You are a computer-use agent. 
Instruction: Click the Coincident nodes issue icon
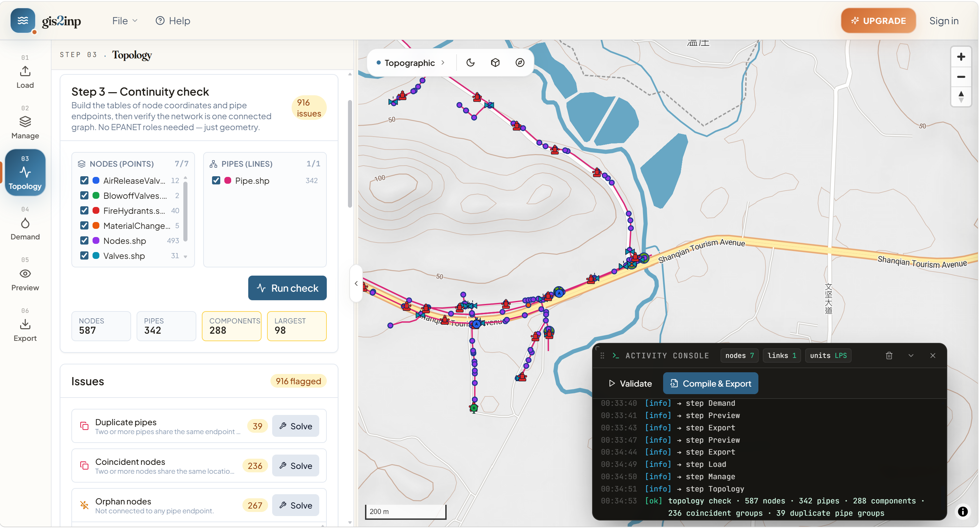tap(84, 466)
